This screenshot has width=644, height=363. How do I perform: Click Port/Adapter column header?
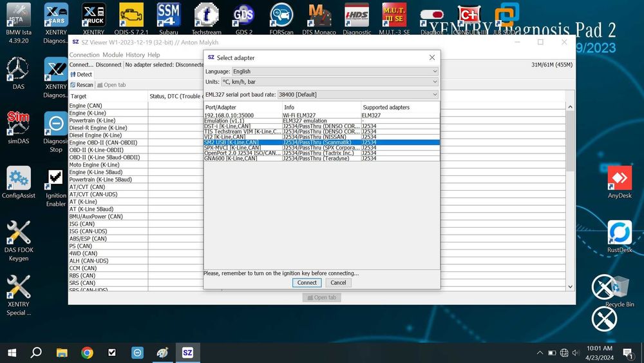click(243, 107)
